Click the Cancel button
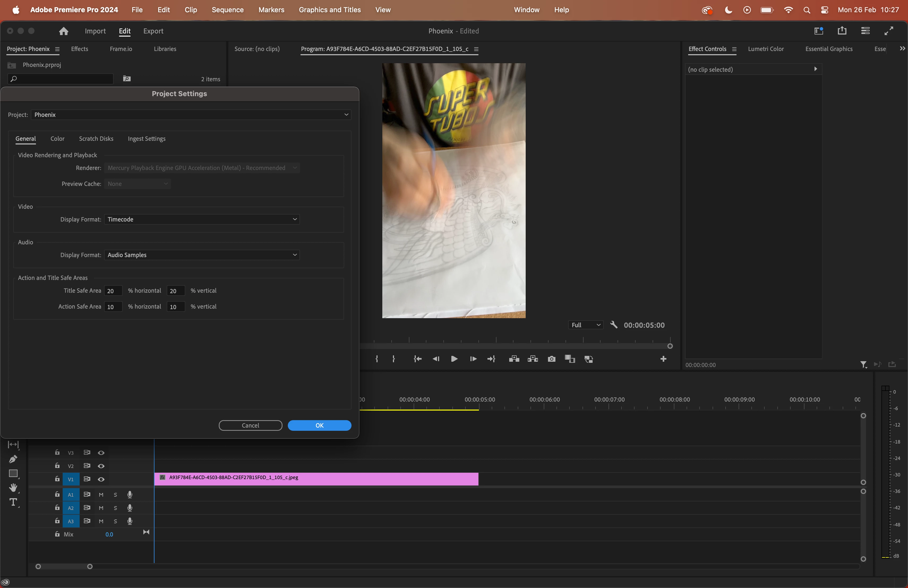The width and height of the screenshot is (908, 588). point(250,425)
